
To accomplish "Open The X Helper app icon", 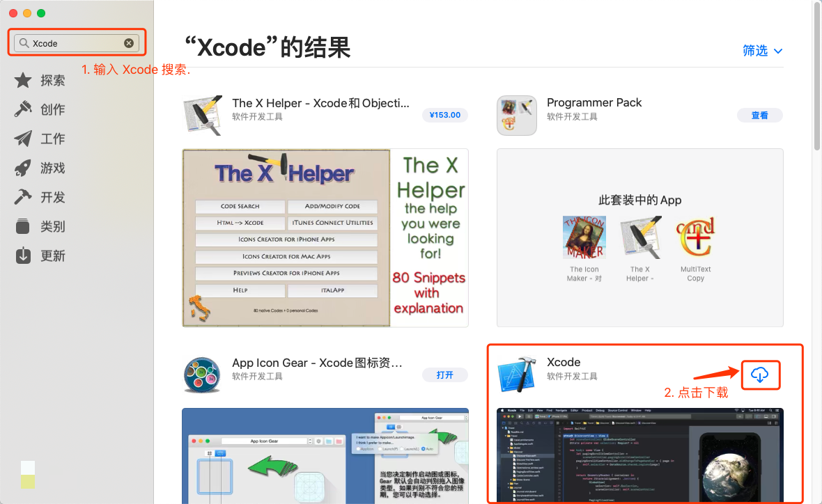I will pos(202,116).
